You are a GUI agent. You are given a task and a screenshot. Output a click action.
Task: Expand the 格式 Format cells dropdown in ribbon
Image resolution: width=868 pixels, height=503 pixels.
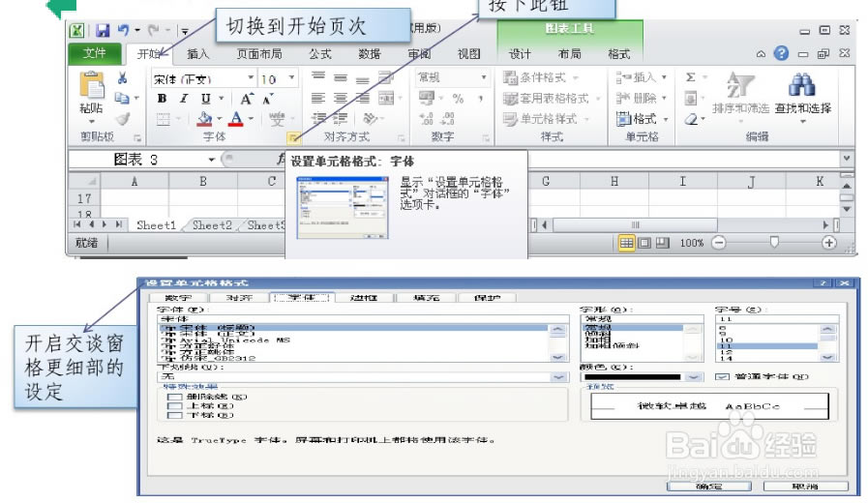pos(665,119)
